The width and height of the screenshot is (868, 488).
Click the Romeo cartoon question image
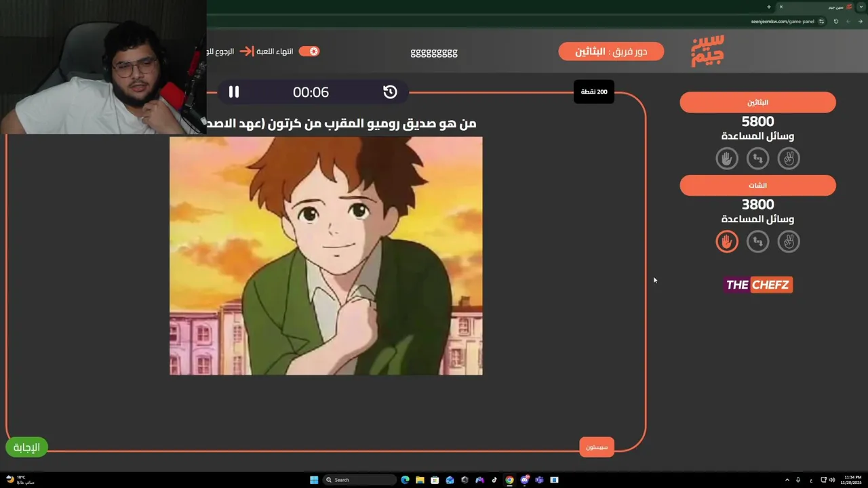pos(326,256)
